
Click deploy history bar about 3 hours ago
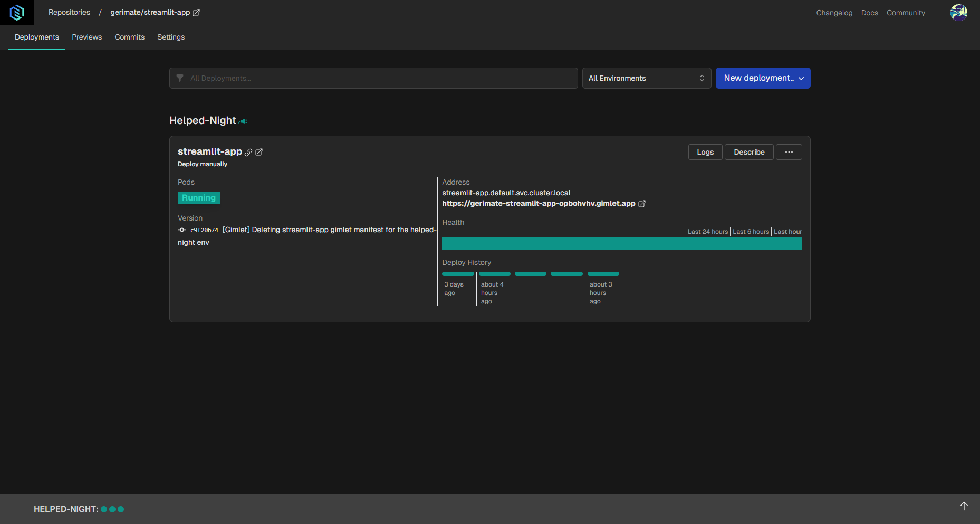603,274
